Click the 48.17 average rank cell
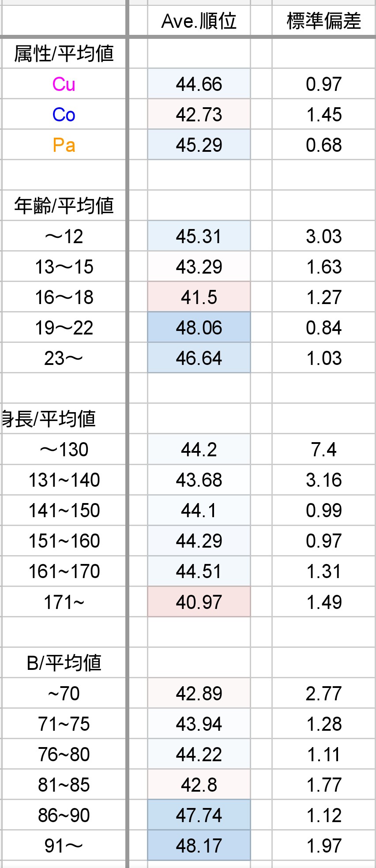376x868 pixels. pos(199,846)
